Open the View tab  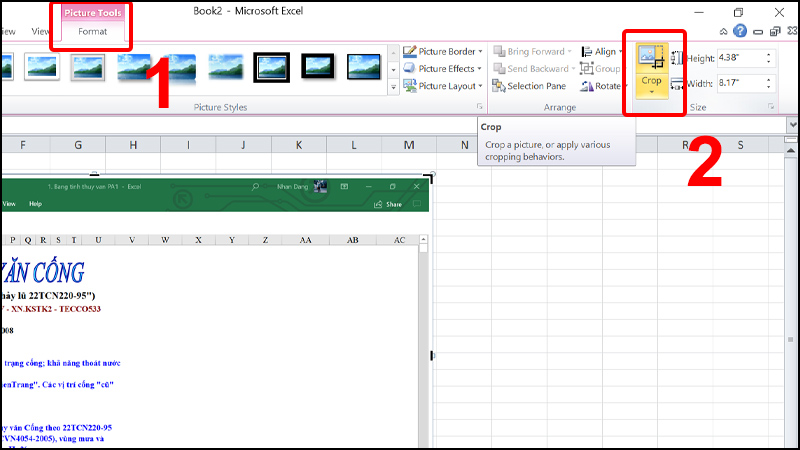tap(41, 32)
